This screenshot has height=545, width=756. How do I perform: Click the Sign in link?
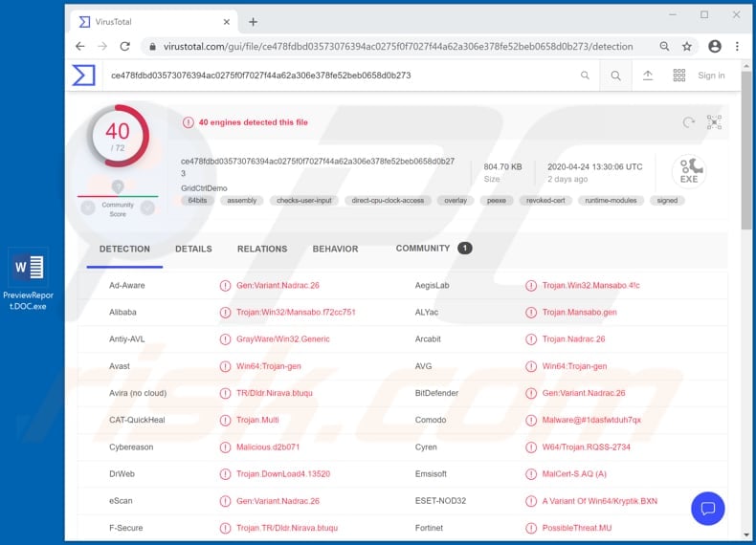(711, 76)
